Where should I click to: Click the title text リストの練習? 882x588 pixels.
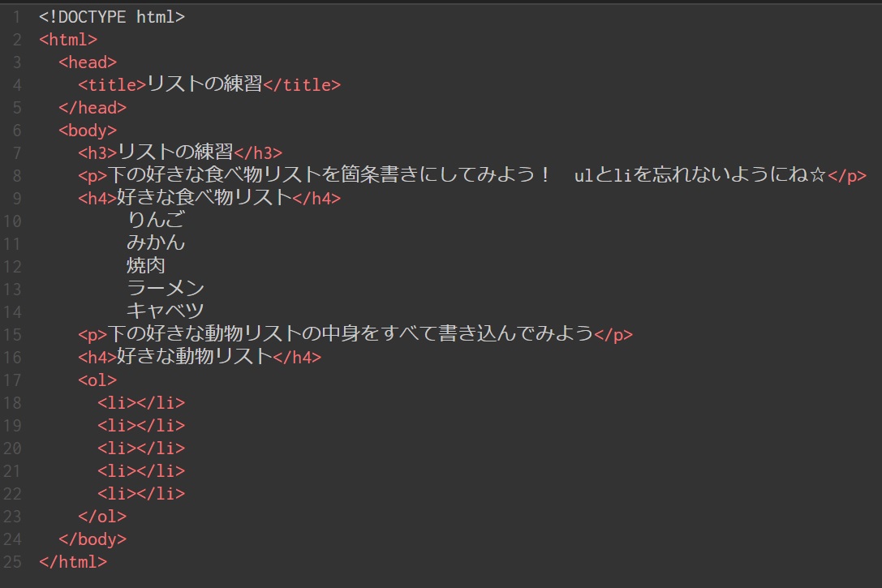[204, 84]
